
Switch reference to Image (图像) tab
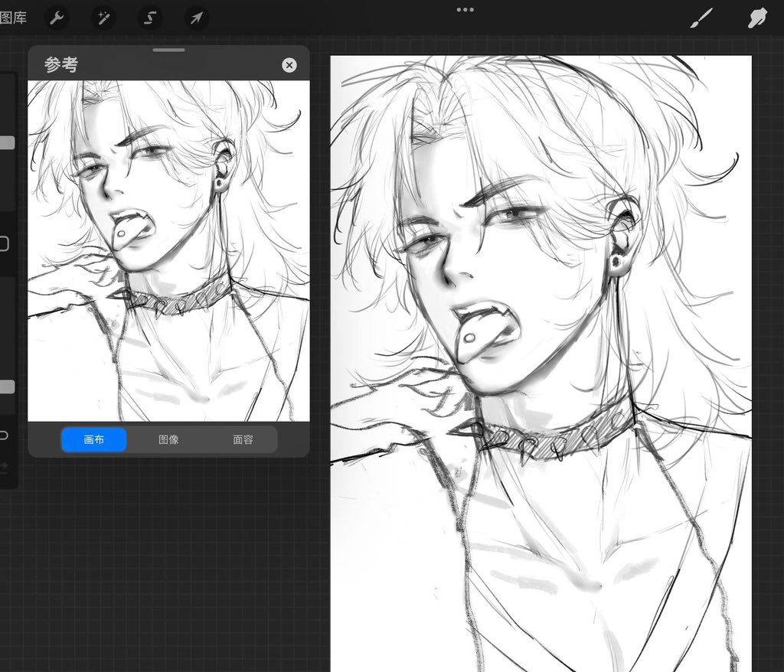(168, 439)
